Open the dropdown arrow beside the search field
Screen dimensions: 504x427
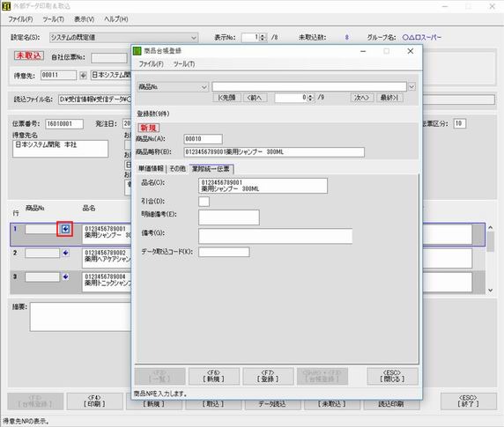coord(411,86)
